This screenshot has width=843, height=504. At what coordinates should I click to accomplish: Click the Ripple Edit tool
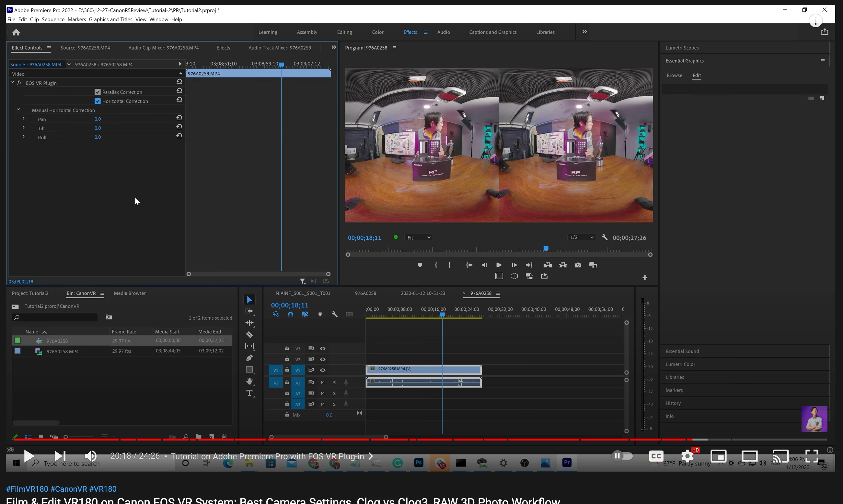point(249,323)
